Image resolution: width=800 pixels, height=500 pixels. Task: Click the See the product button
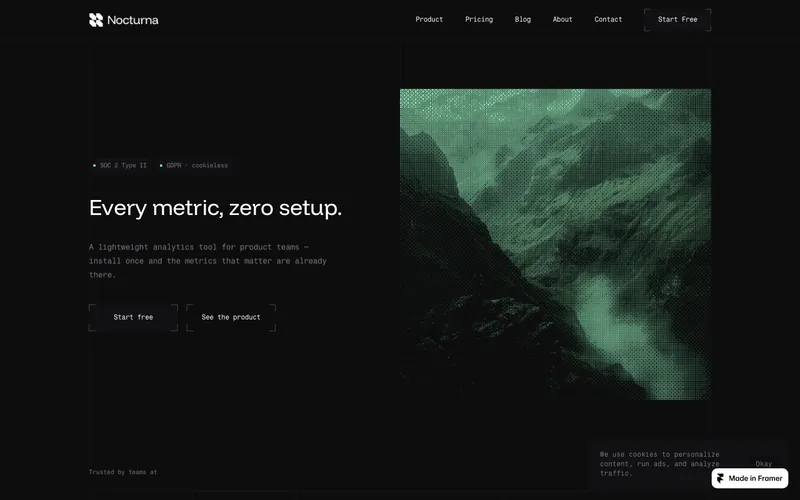pos(231,317)
